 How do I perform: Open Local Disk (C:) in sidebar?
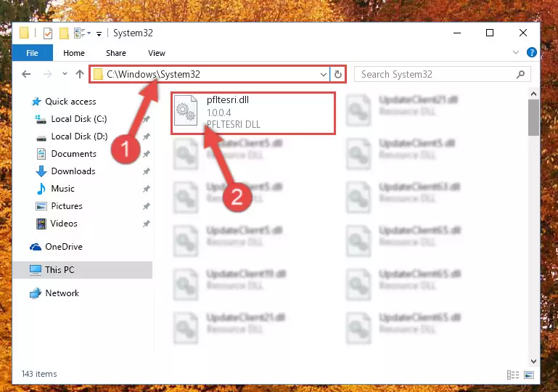click(x=78, y=119)
